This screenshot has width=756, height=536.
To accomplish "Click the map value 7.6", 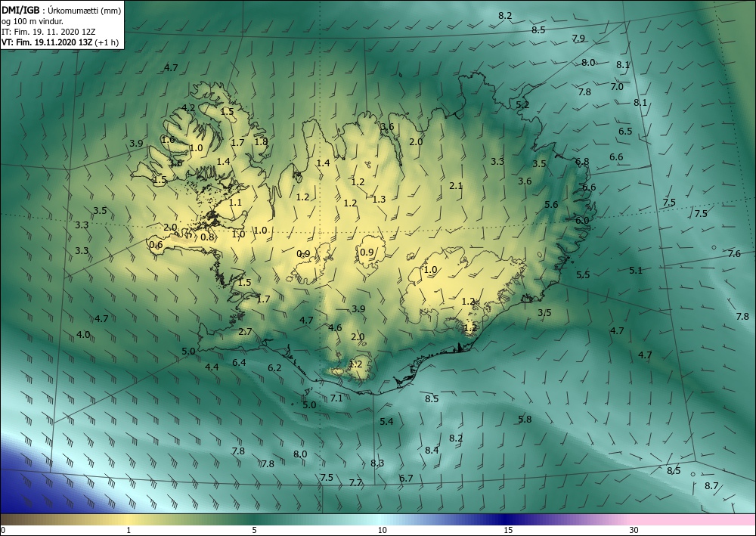I will point(734,253).
